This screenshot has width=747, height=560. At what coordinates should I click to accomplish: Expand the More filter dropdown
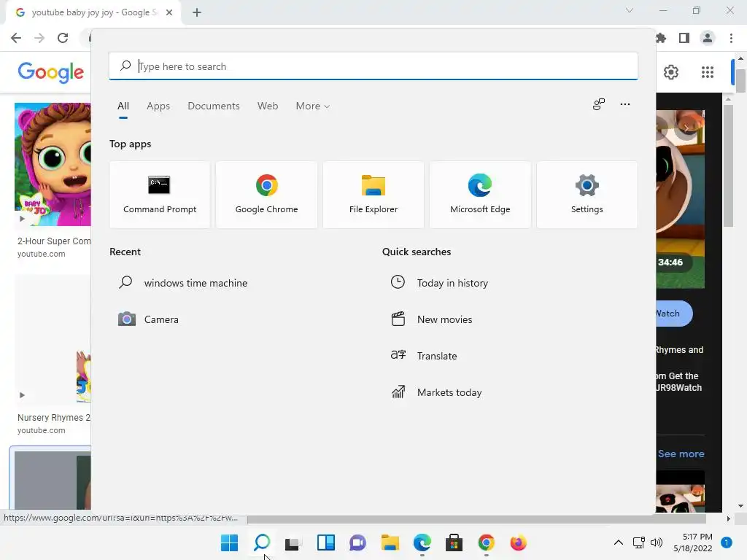click(312, 106)
